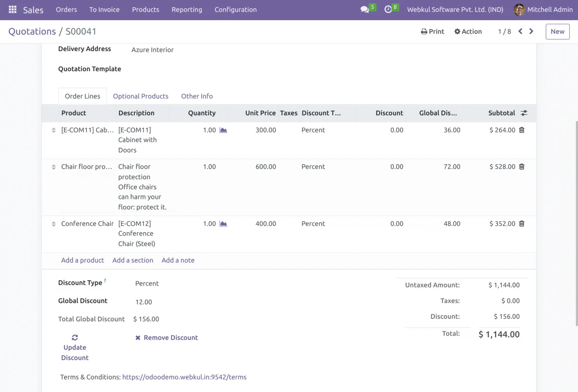Delete the Chair floor protection line
This screenshot has height=392, width=578.
pyautogui.click(x=522, y=167)
